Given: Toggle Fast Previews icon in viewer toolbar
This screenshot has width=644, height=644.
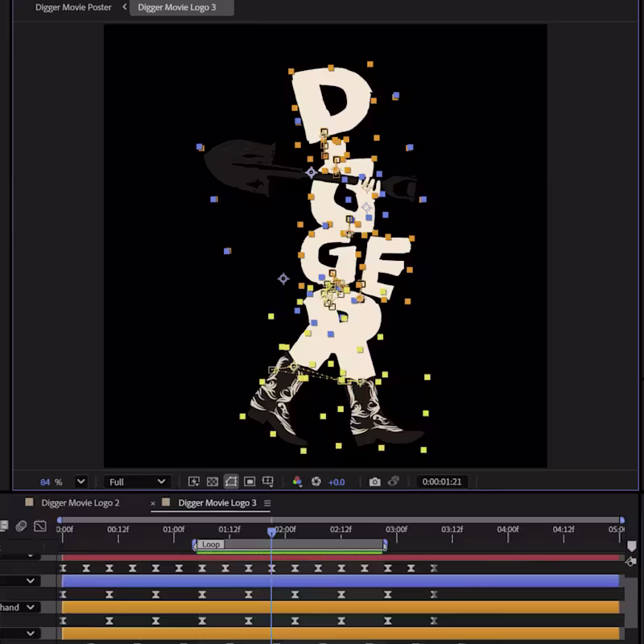Looking at the screenshot, I should [x=193, y=481].
